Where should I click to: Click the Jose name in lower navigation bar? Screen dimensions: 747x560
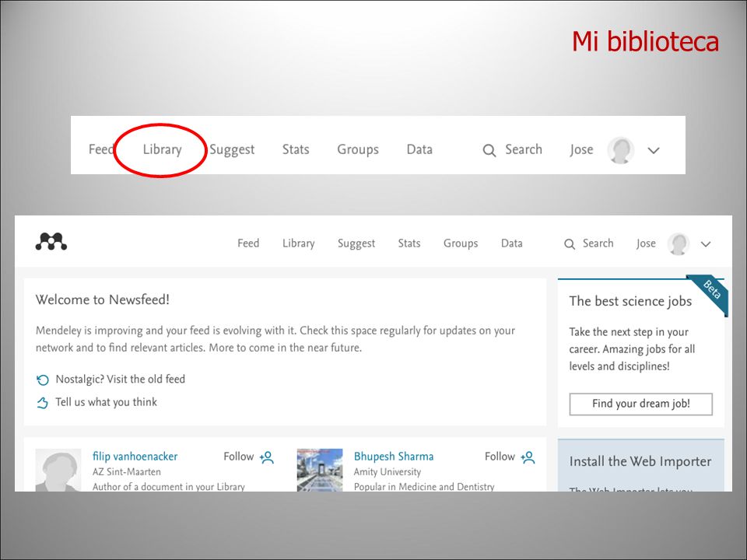646,243
